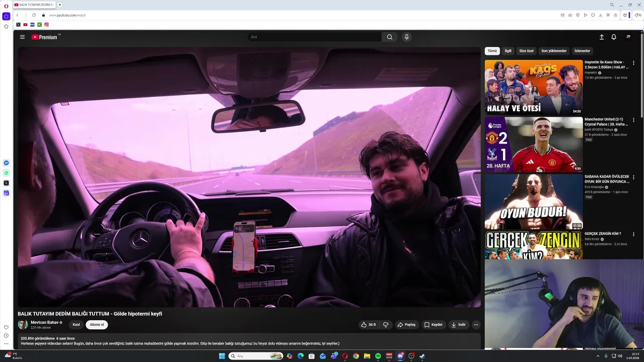Screen dimensions: 644x362
Task: Open options menu for Kaos Show video
Action: point(633,63)
